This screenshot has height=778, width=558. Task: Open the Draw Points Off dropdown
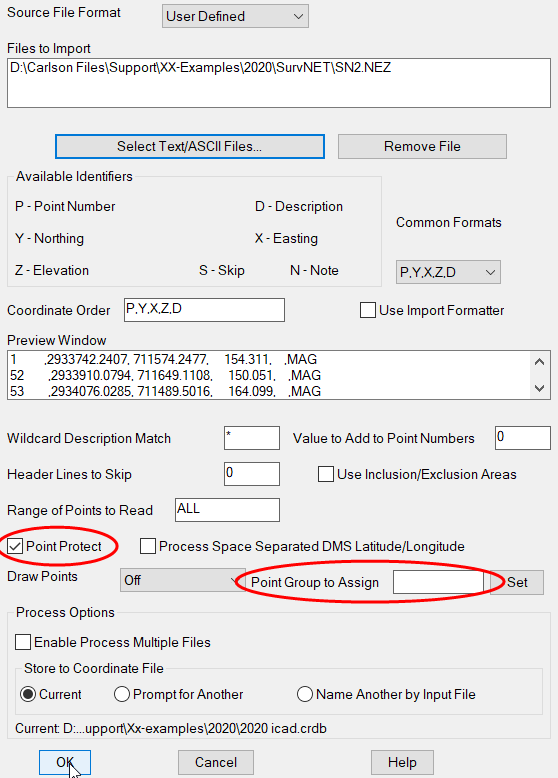pyautogui.click(x=182, y=580)
